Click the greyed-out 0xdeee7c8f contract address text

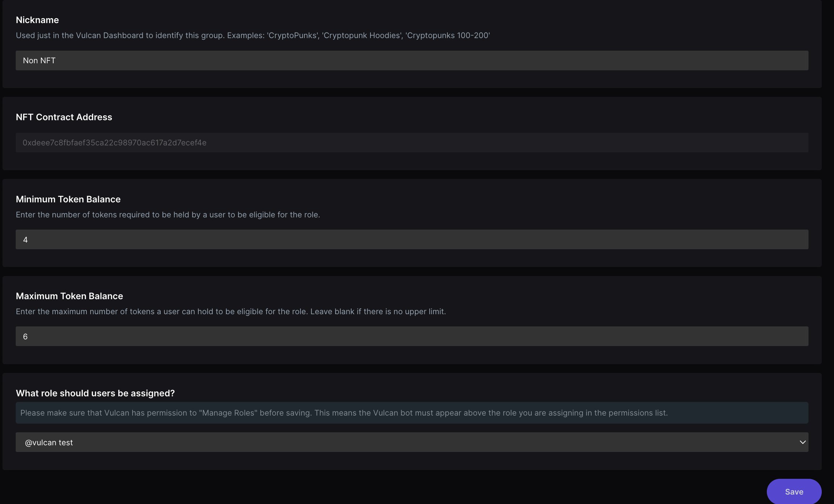114,143
